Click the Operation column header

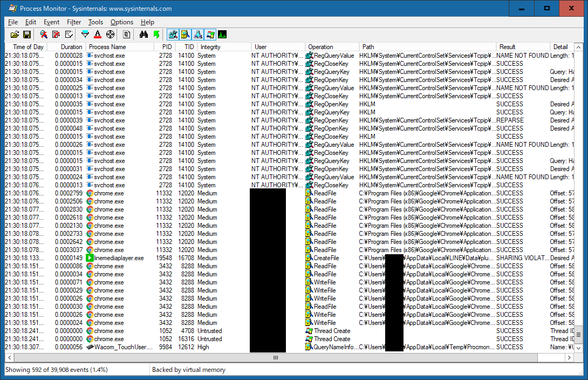(x=332, y=47)
